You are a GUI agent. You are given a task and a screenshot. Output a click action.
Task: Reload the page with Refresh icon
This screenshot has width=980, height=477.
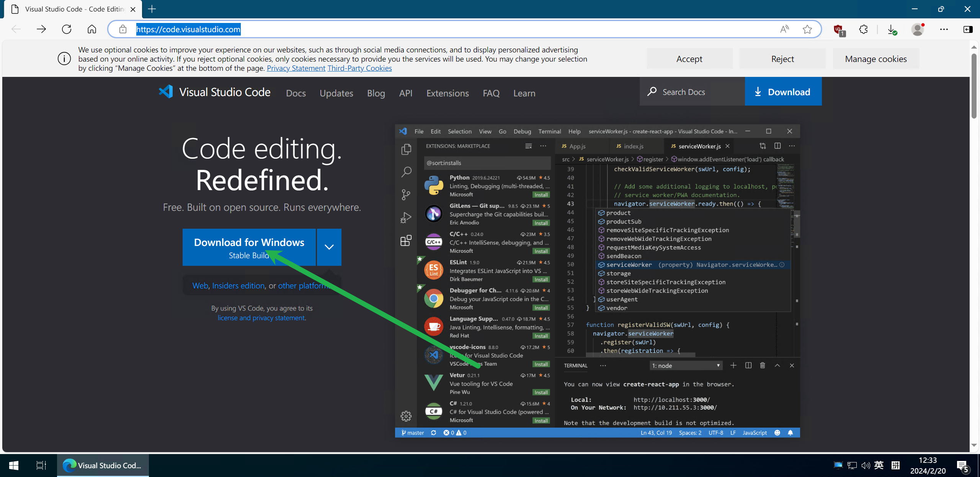pos(67,29)
